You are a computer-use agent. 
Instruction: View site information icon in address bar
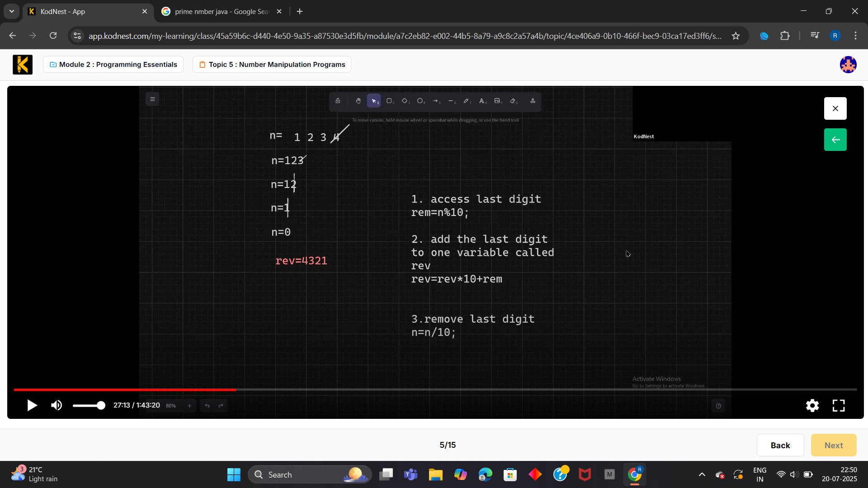(77, 36)
